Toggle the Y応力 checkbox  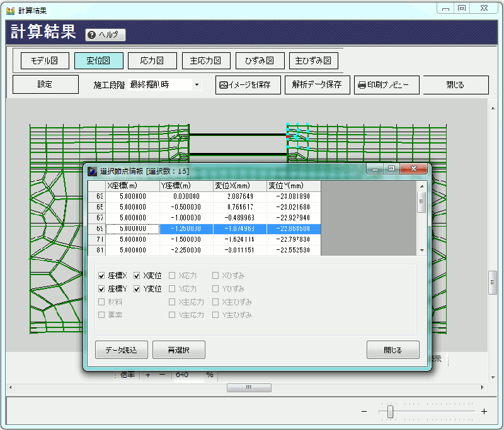(x=172, y=289)
